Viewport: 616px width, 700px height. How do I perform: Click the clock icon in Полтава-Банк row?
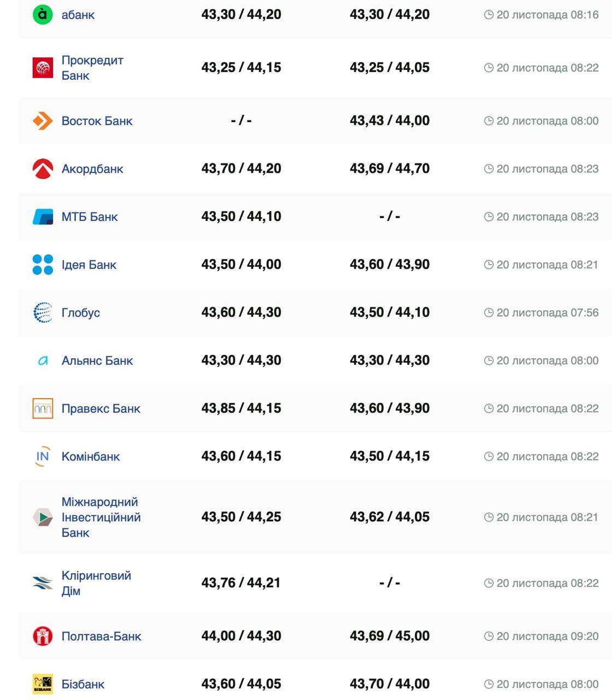tap(489, 636)
